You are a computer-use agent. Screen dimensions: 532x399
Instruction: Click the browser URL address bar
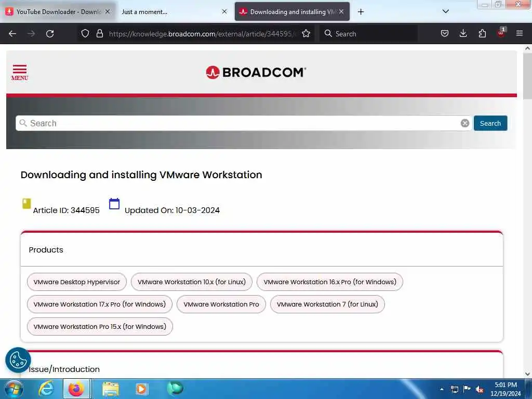tap(202, 34)
